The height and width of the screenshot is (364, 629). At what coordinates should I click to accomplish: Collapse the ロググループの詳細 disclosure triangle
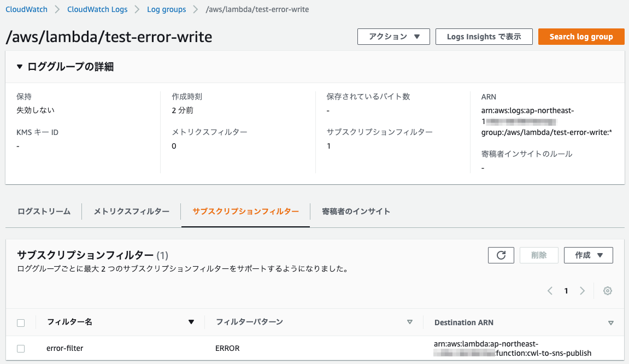click(x=20, y=66)
